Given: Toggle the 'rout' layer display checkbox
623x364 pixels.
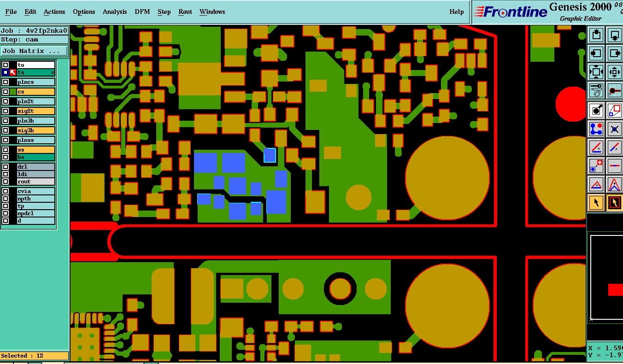Looking at the screenshot, I should 6,182.
